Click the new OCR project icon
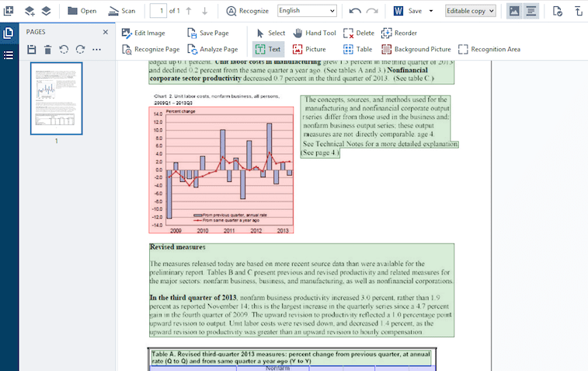Image resolution: width=588 pixels, height=371 pixels. pos(9,11)
